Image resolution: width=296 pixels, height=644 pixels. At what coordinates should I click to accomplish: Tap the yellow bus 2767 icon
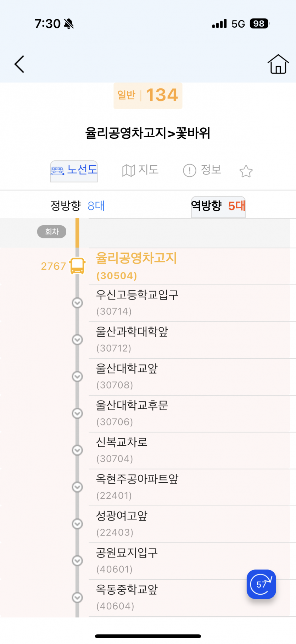coord(77,266)
